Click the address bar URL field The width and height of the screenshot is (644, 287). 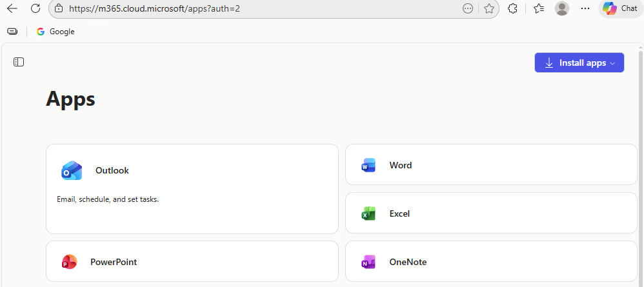[x=258, y=8]
